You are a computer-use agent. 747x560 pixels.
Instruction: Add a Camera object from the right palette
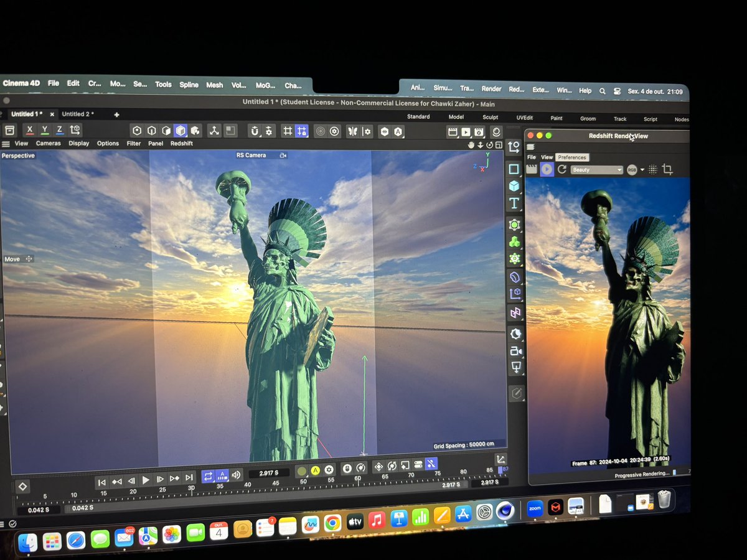click(x=515, y=351)
